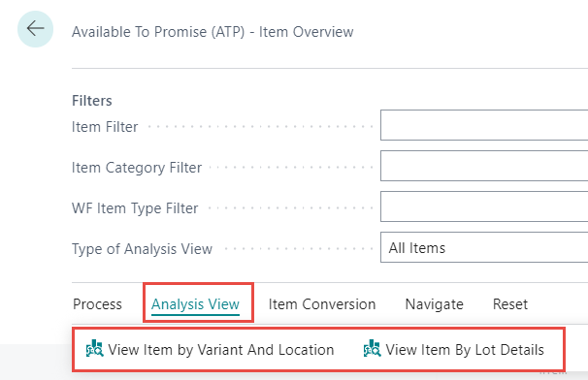
Task: Go back using the arrow button
Action: tap(35, 29)
